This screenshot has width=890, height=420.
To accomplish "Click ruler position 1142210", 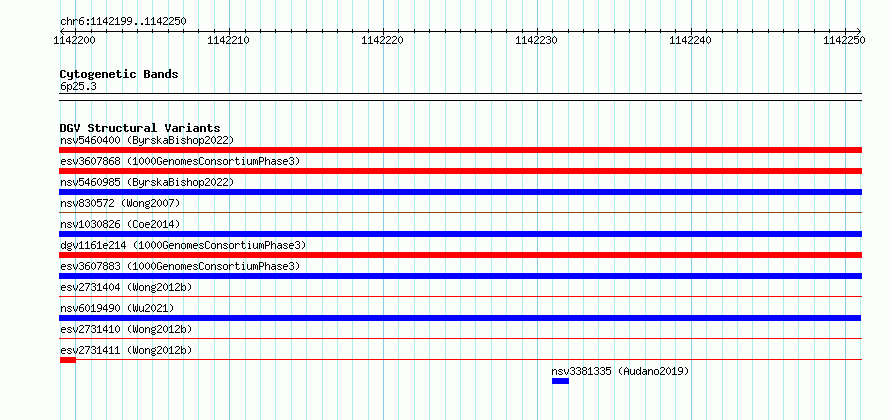I will point(229,40).
